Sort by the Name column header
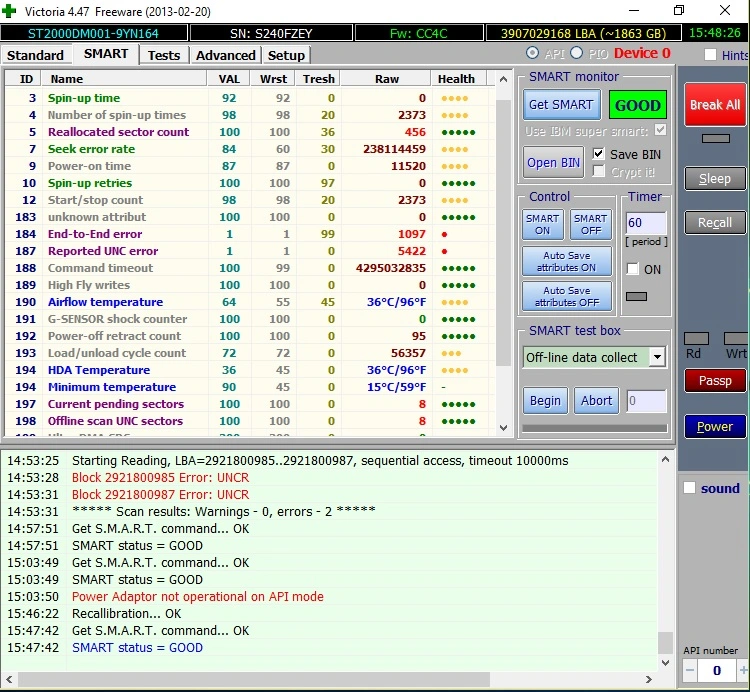The height and width of the screenshot is (692, 750). [124, 79]
